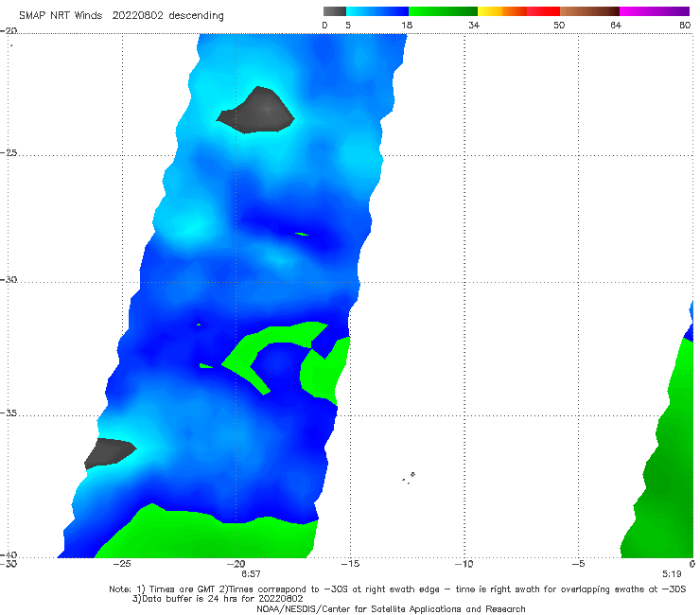Click the "3)Data buffer is 24 hrs" note
The width and height of the screenshot is (700, 615).
coord(218,599)
